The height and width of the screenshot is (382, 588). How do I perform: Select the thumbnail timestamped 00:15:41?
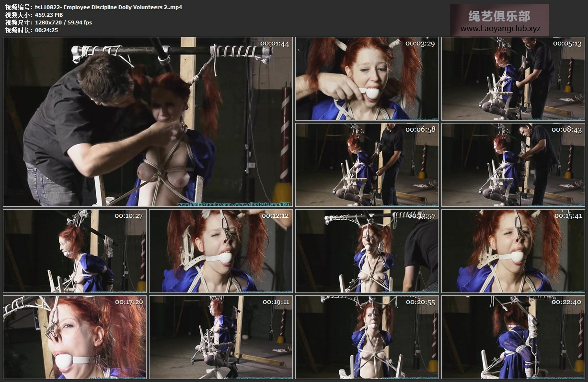[x=513, y=251]
